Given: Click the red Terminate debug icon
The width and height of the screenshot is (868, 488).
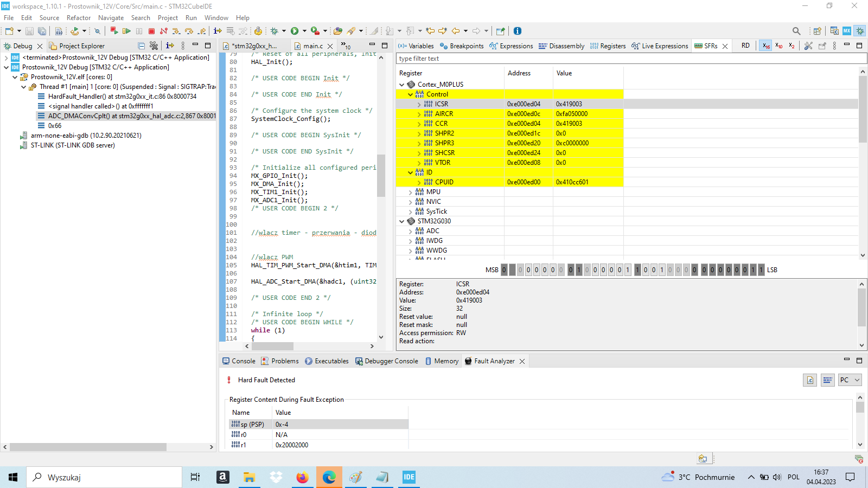Looking at the screenshot, I should tap(152, 31).
